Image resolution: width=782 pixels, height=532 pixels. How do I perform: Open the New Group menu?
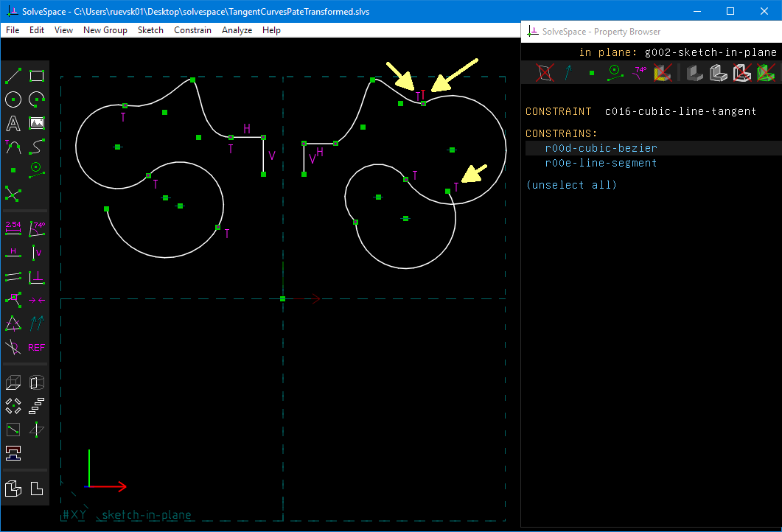coord(105,30)
